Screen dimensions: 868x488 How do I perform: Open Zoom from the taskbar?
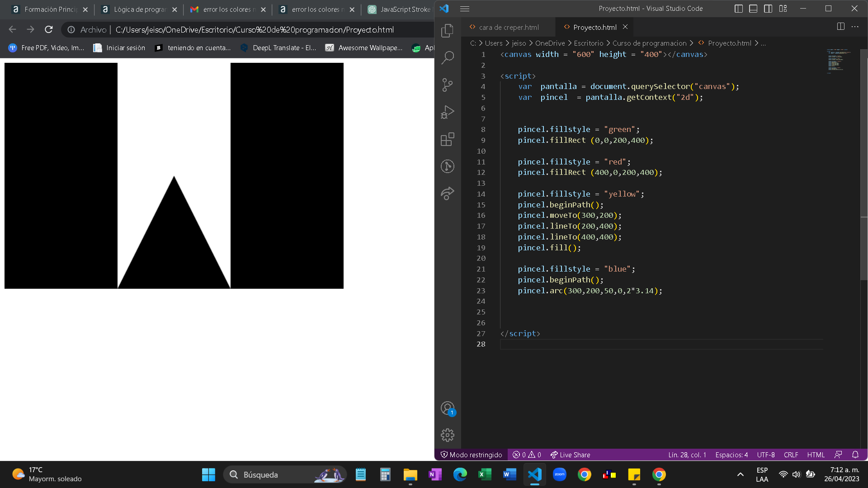point(560,474)
